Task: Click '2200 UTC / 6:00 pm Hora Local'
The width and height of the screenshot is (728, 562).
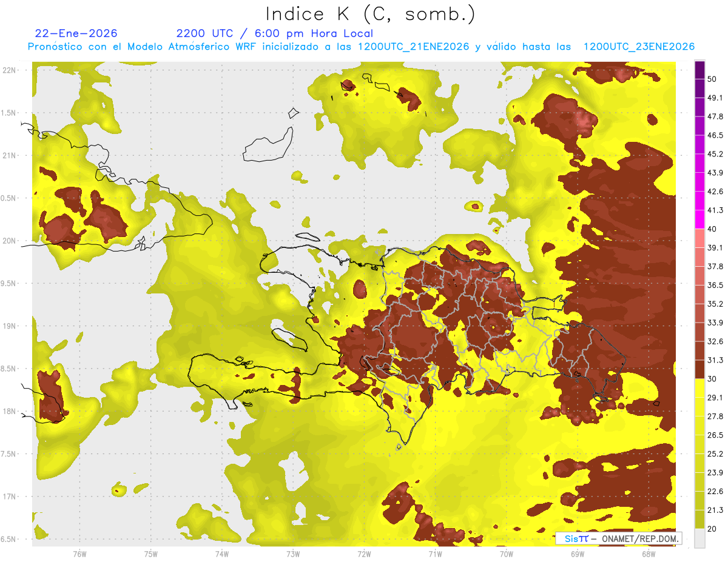Action: (x=274, y=33)
